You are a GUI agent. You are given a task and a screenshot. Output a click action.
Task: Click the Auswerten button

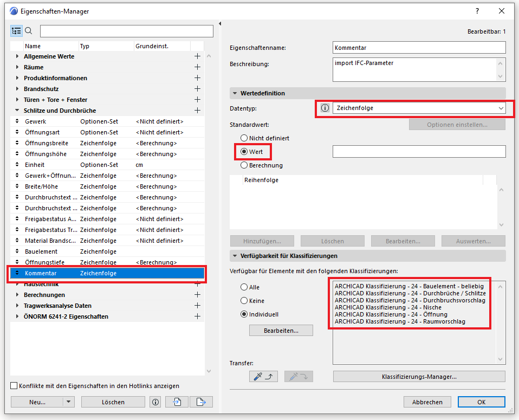(473, 241)
